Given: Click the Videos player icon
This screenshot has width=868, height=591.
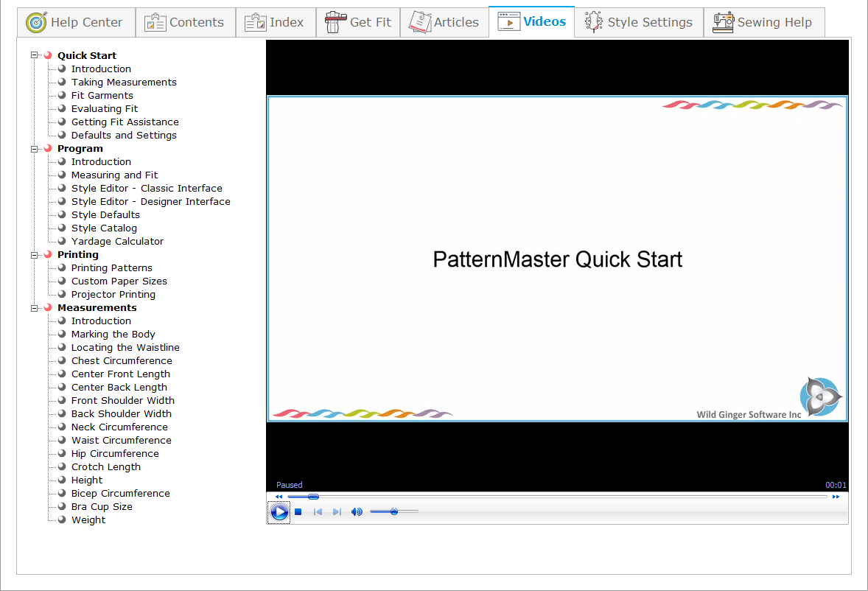Looking at the screenshot, I should (508, 21).
